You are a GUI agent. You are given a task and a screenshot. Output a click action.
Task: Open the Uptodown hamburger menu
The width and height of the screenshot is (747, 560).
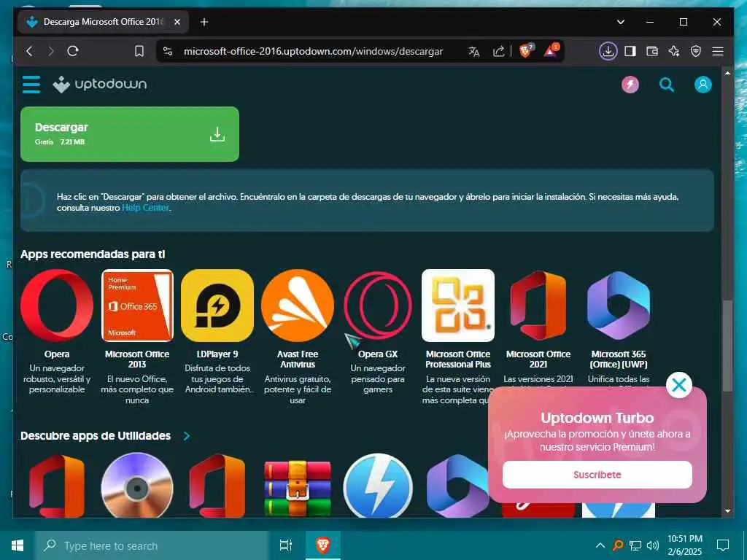(x=31, y=85)
